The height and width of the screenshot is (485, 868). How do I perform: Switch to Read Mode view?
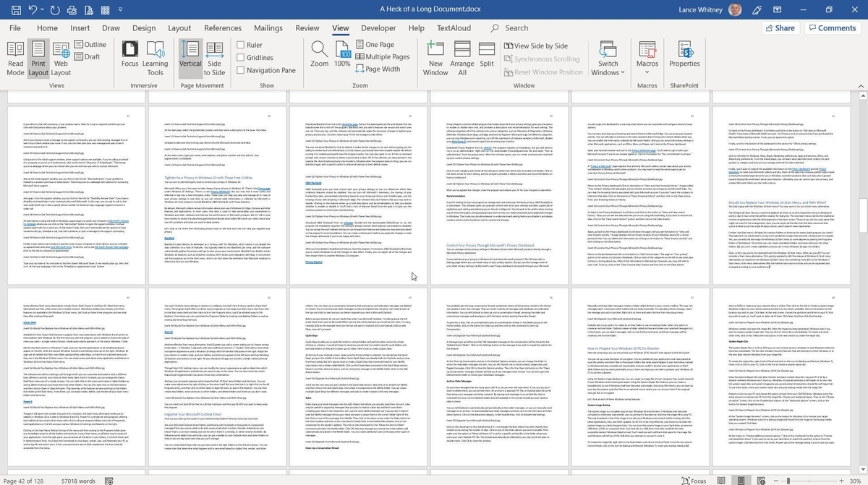click(x=15, y=59)
